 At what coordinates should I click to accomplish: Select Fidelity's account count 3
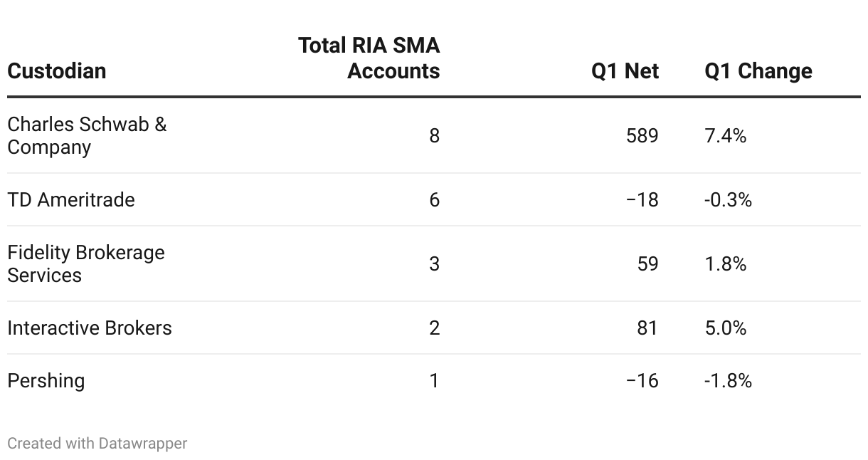click(x=434, y=263)
